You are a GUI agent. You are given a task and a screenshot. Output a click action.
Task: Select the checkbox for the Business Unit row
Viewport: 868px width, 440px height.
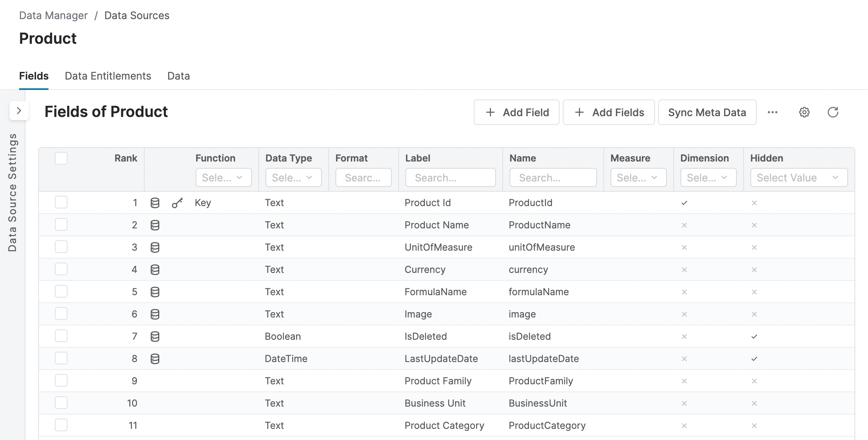[62, 403]
